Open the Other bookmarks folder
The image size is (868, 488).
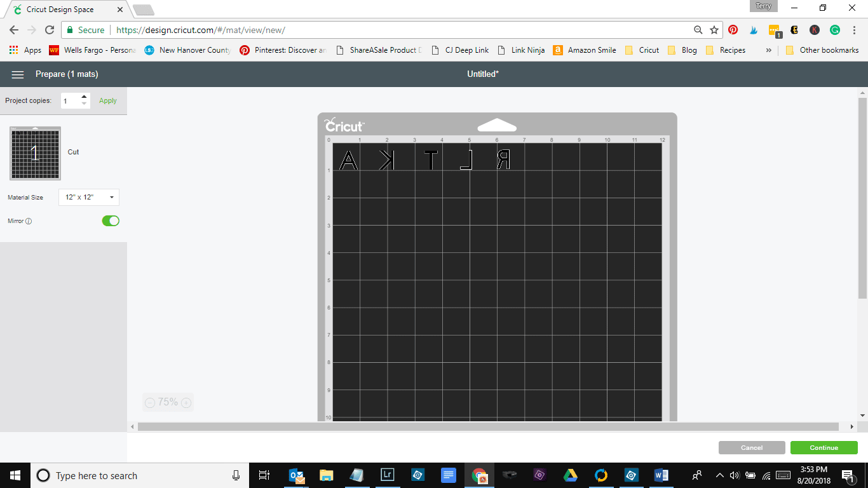(822, 50)
